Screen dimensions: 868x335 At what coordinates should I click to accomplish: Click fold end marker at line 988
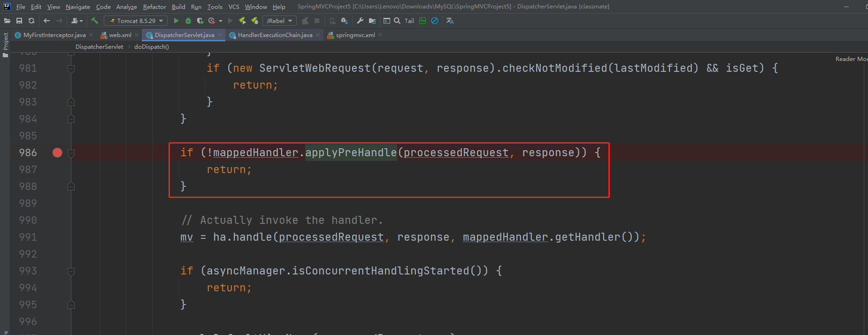click(x=71, y=186)
